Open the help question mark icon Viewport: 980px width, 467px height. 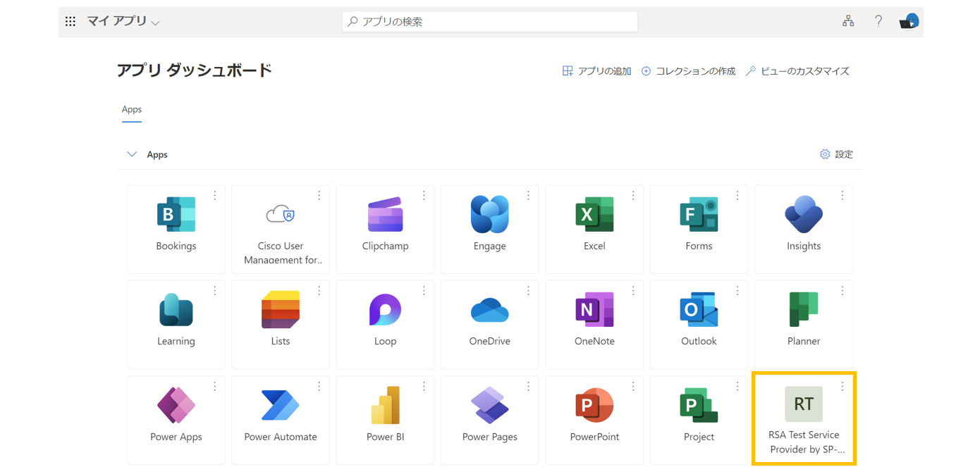click(878, 21)
